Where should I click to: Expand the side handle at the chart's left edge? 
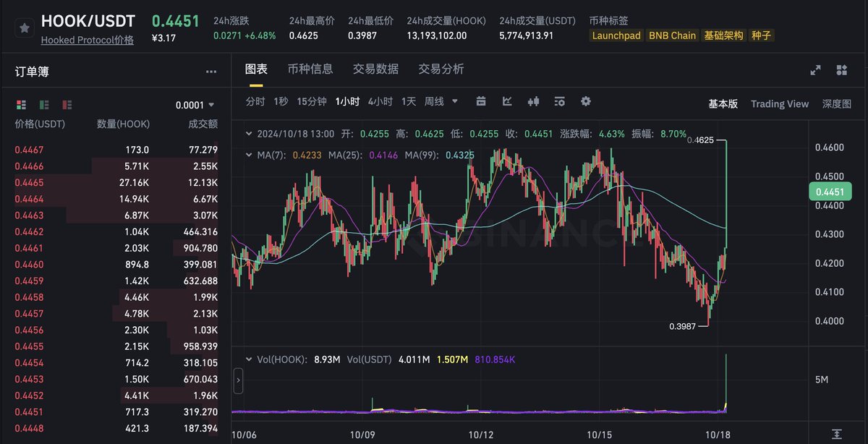point(239,381)
